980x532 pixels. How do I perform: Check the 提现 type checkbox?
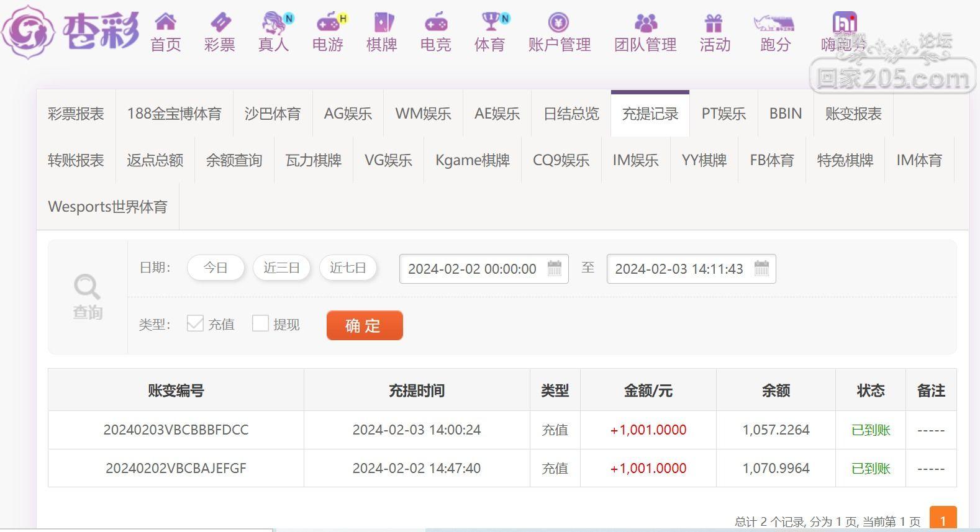pos(260,323)
